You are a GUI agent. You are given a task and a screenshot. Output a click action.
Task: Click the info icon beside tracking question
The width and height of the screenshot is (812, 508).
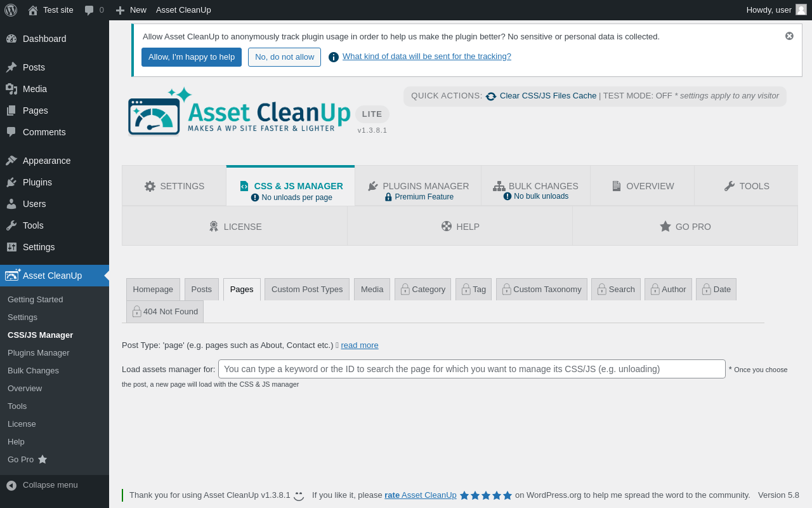click(x=334, y=57)
